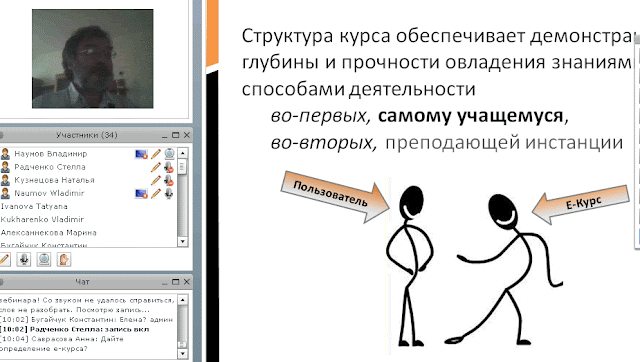Viewport: 640px width, 362px height.
Task: Toggle webcam button below participants list
Action: (x=44, y=259)
